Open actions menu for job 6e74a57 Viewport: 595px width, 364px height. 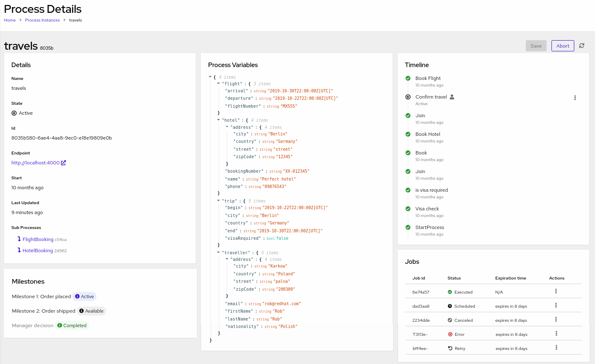coord(556,292)
